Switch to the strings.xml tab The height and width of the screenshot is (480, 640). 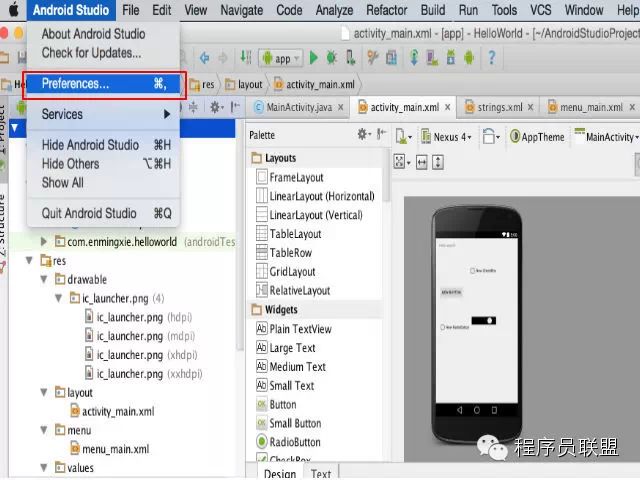(499, 107)
